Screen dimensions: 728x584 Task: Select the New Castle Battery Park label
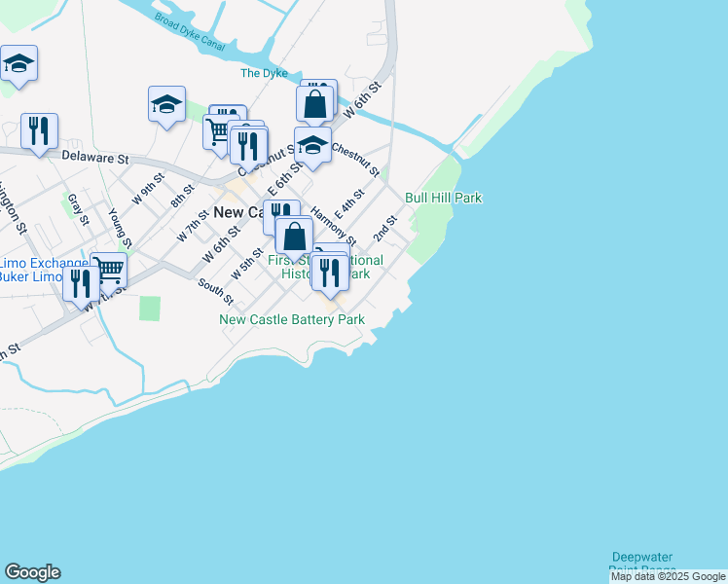click(x=292, y=319)
